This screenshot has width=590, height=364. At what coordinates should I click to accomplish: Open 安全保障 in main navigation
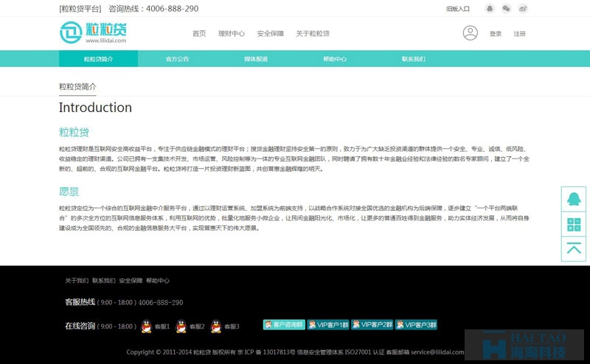click(270, 33)
